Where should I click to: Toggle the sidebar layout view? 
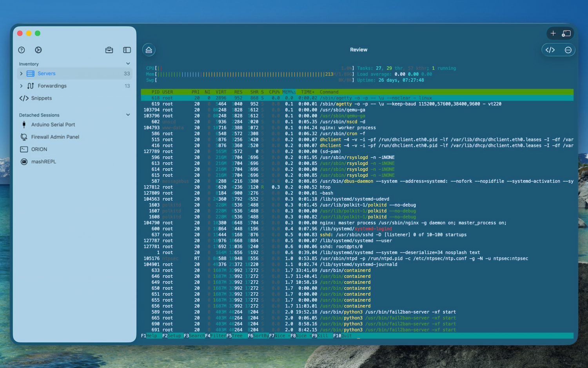(x=127, y=50)
